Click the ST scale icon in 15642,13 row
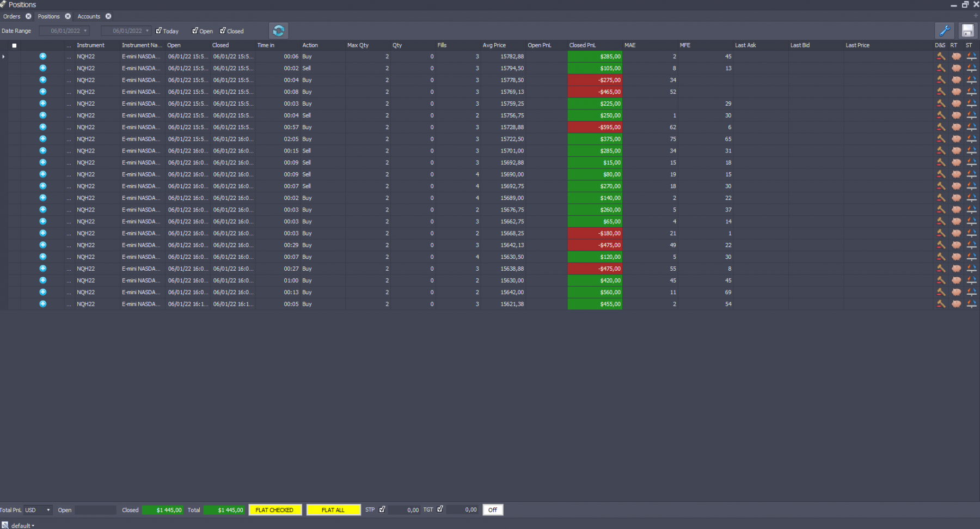Screen dimensions: 980x529 [971, 245]
